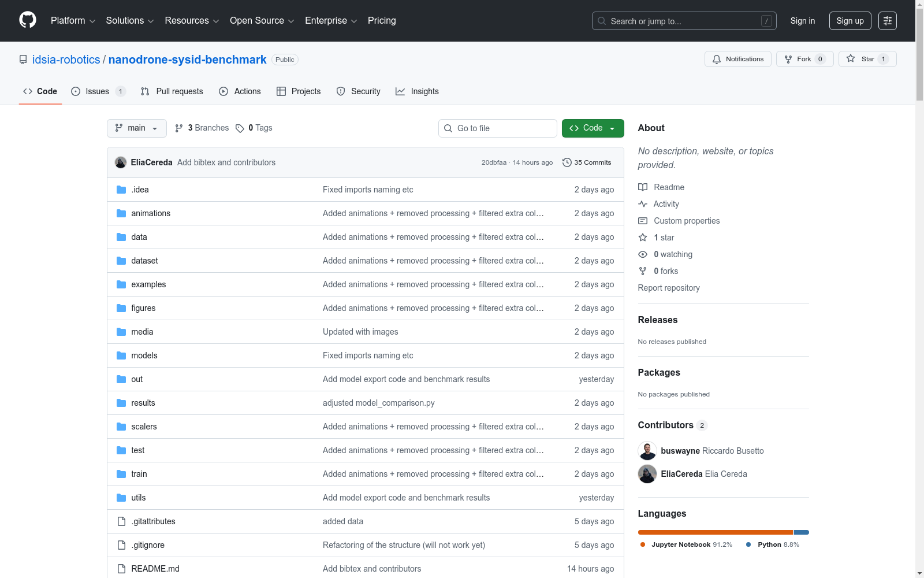Click the figures folder icon

point(121,308)
